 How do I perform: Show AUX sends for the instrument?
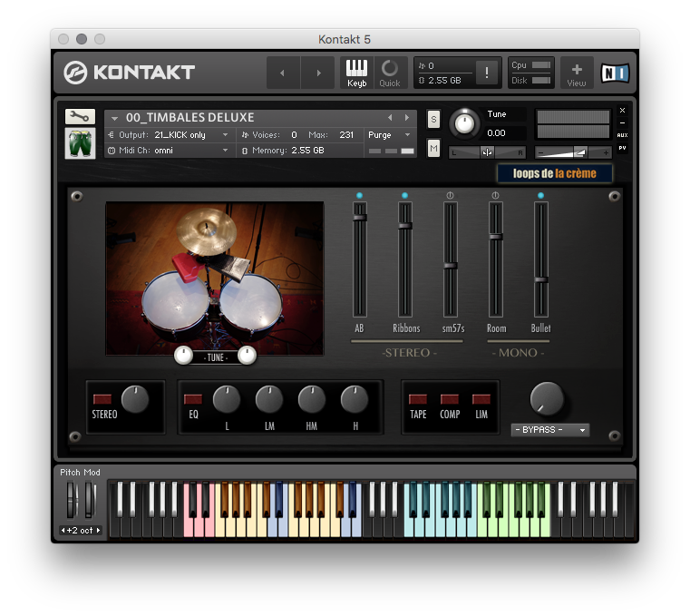[x=622, y=135]
